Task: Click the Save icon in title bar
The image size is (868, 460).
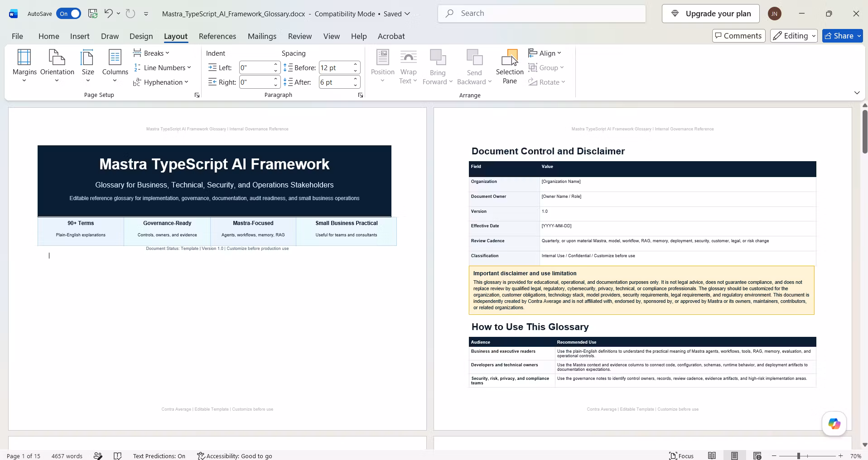Action: [93, 14]
